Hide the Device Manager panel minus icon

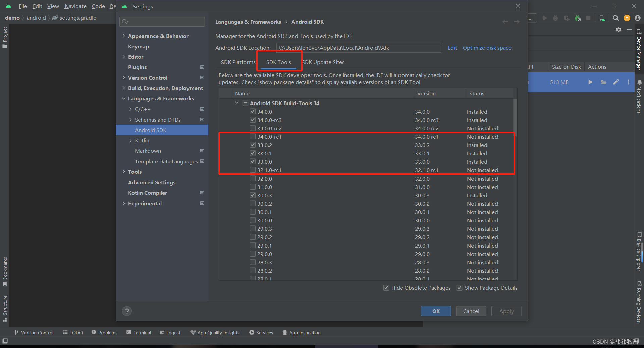coord(629,30)
